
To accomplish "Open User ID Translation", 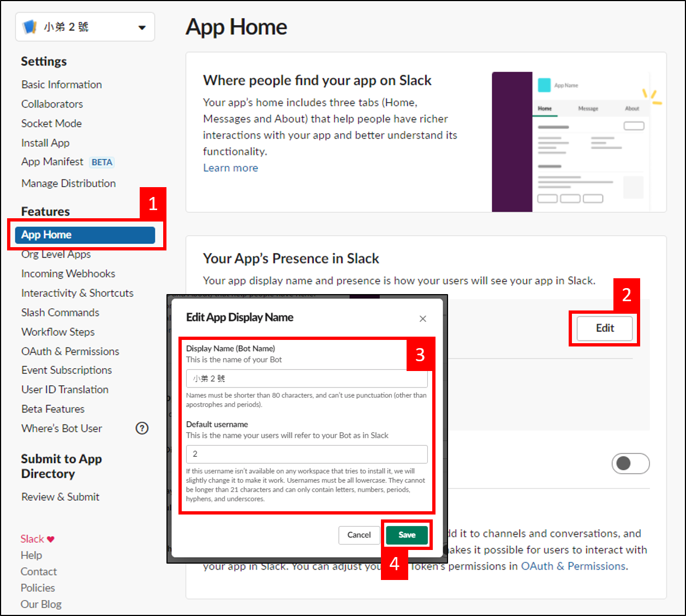I will (65, 390).
